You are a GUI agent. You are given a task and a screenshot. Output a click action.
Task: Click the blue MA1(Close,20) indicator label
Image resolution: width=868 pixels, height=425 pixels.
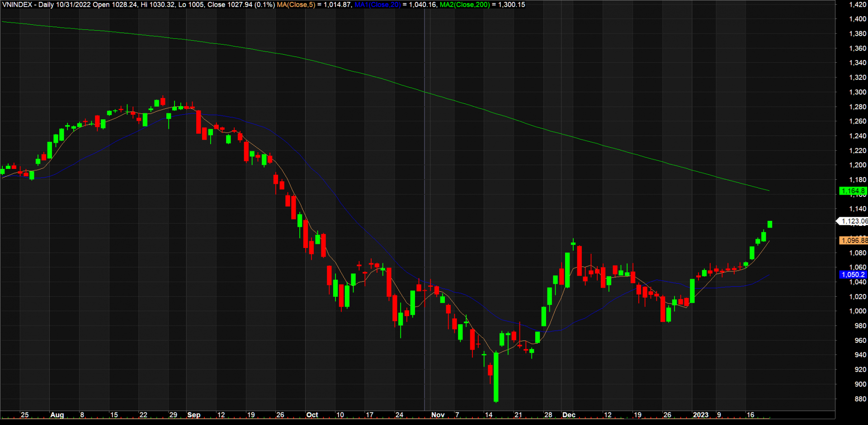[x=377, y=5]
